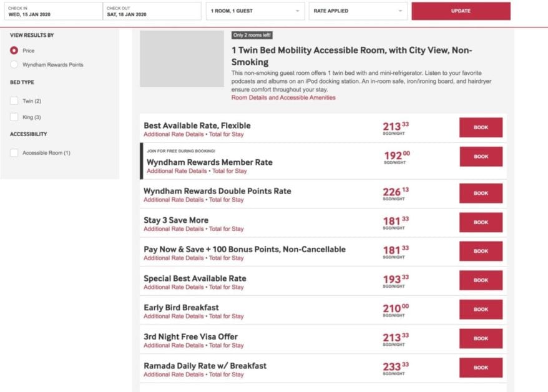The height and width of the screenshot is (392, 548).
Task: Check the Twin bed type filter
Action: point(14,101)
